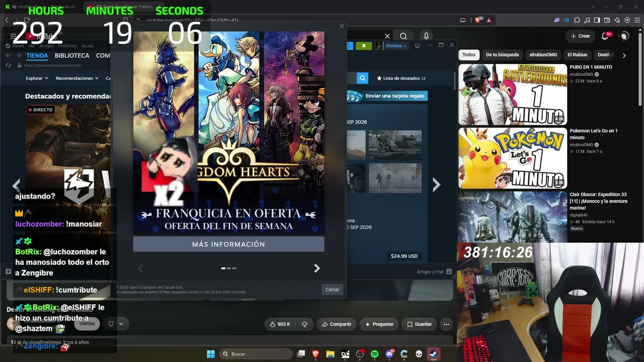Open the Pokemon Let's Go en 1 minuto thumbnail
The image size is (644, 362).
[513, 158]
